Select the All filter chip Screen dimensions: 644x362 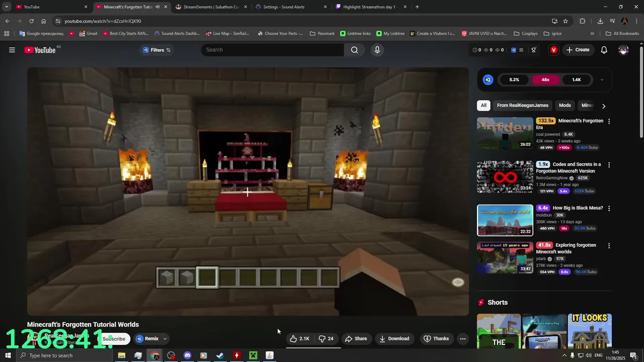point(484,106)
